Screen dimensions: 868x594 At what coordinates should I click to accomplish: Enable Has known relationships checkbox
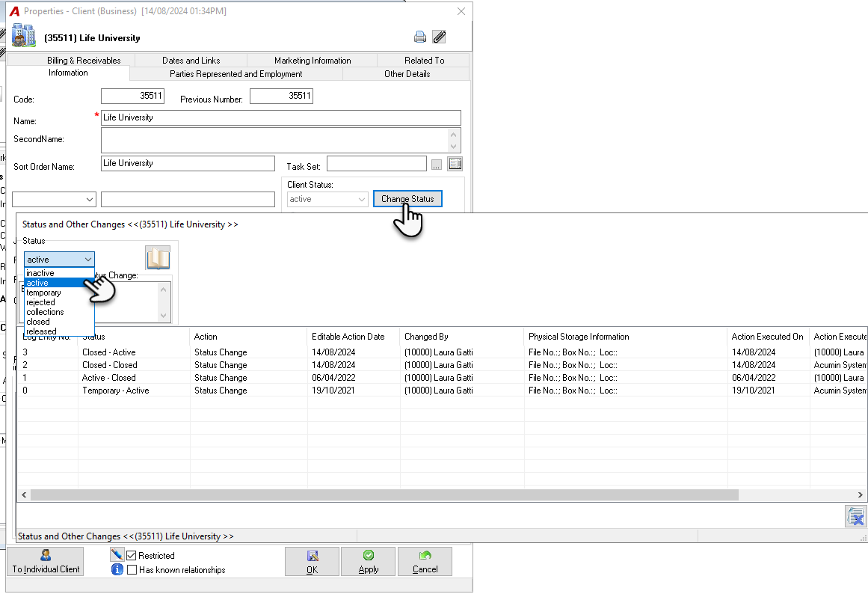tap(132, 569)
